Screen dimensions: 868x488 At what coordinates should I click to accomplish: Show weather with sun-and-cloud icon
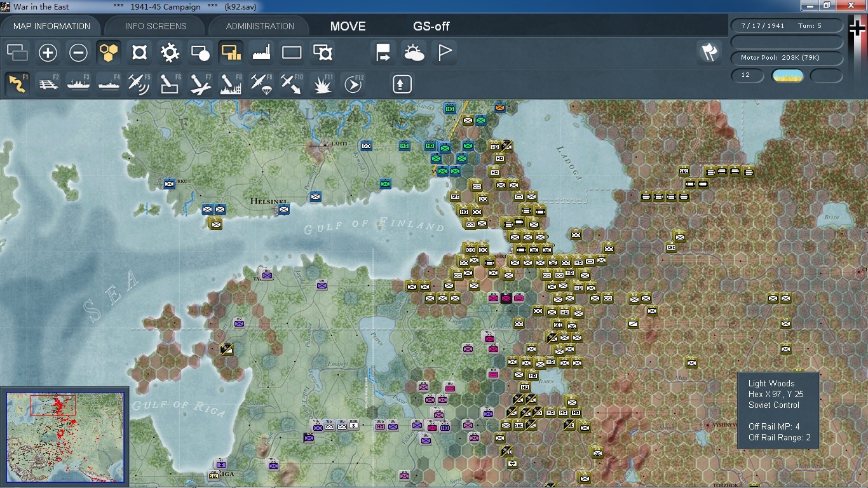coord(414,53)
